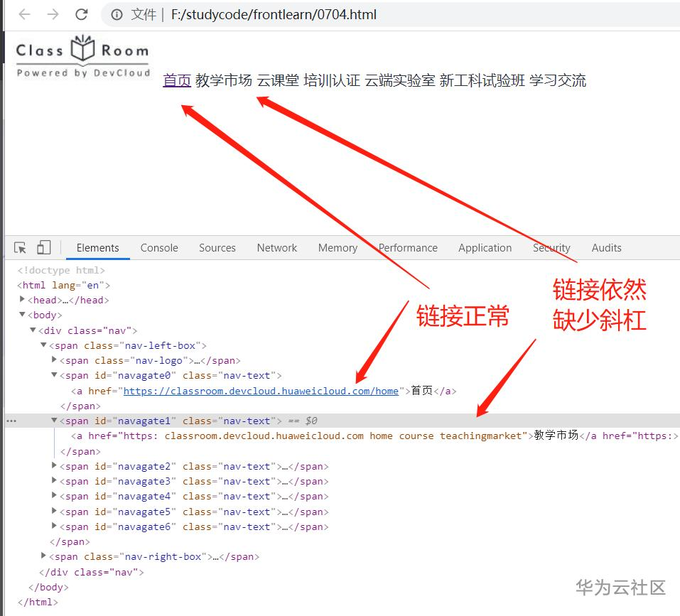The width and height of the screenshot is (680, 616).
Task: Expand the navagate2 span node
Action: (54, 465)
